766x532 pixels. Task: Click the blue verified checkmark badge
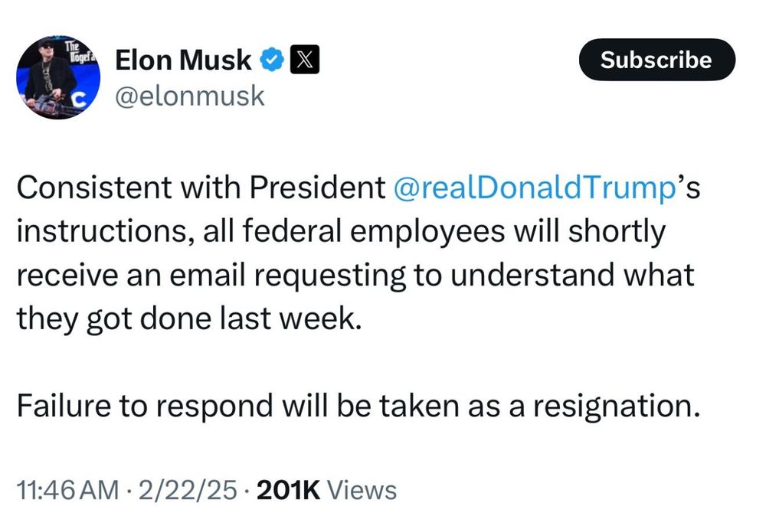[x=273, y=60]
